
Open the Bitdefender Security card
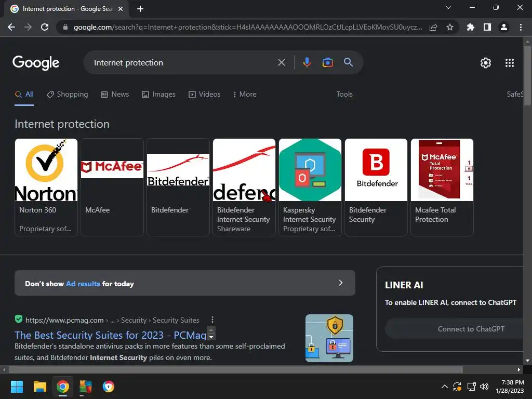376,187
